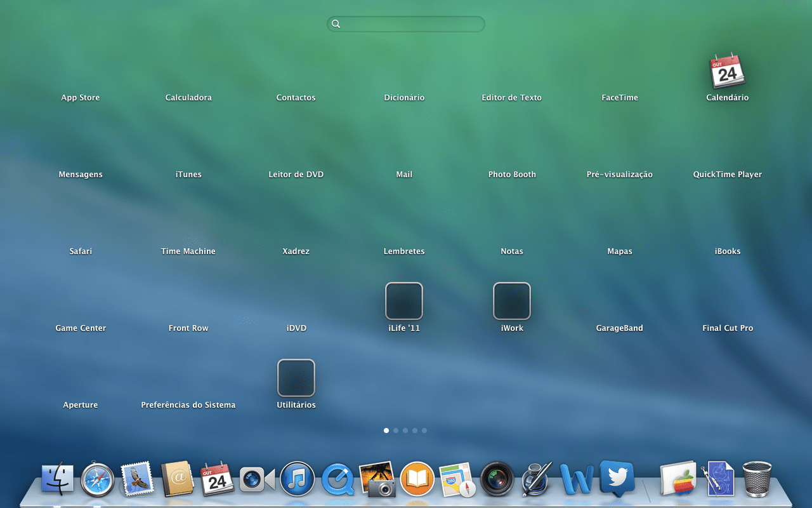Expand the iWork folder

(x=512, y=301)
